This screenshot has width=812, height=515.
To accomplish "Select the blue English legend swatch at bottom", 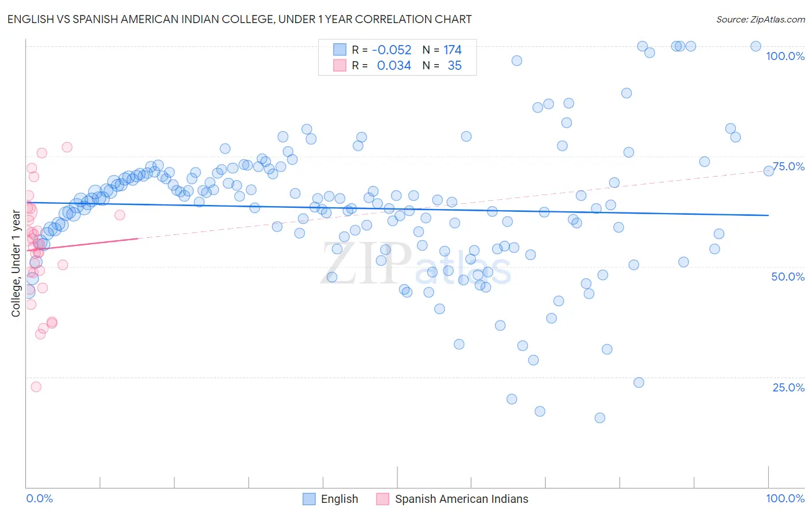I will [310, 499].
